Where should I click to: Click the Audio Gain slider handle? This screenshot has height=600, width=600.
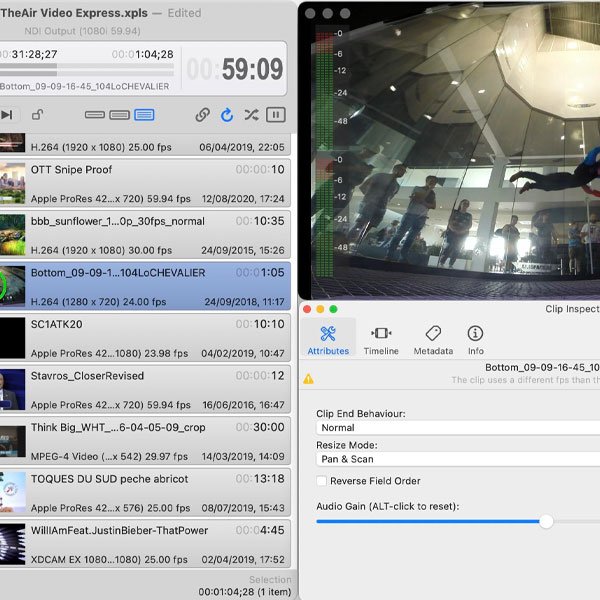pyautogui.click(x=546, y=521)
